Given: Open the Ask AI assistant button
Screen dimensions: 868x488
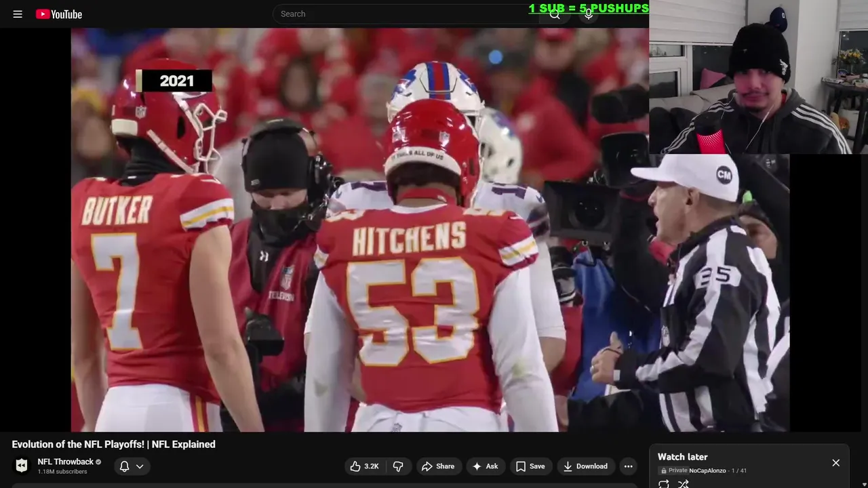Looking at the screenshot, I should pyautogui.click(x=485, y=466).
